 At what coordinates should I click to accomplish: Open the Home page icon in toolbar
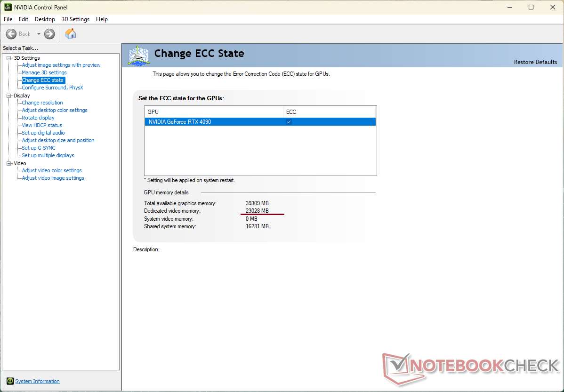pyautogui.click(x=71, y=34)
